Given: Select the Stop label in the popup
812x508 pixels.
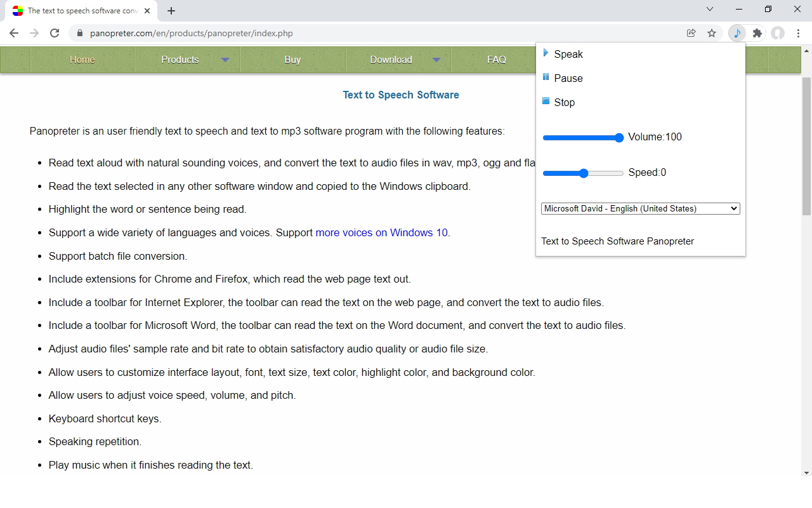Looking at the screenshot, I should pyautogui.click(x=565, y=102).
